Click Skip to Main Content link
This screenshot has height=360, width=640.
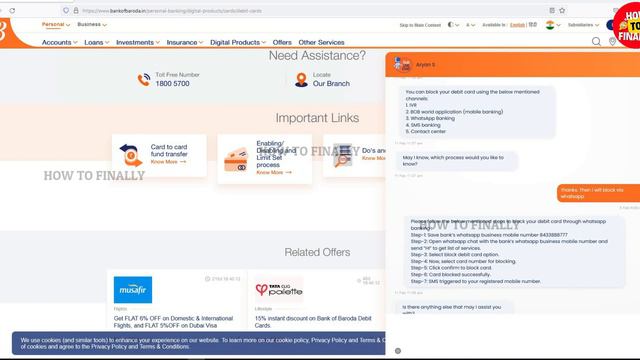[x=420, y=25]
